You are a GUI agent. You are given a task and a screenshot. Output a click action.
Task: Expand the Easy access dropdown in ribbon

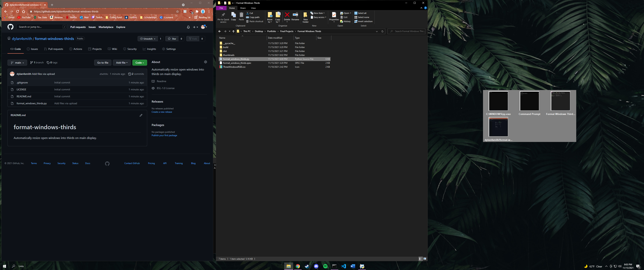click(318, 17)
